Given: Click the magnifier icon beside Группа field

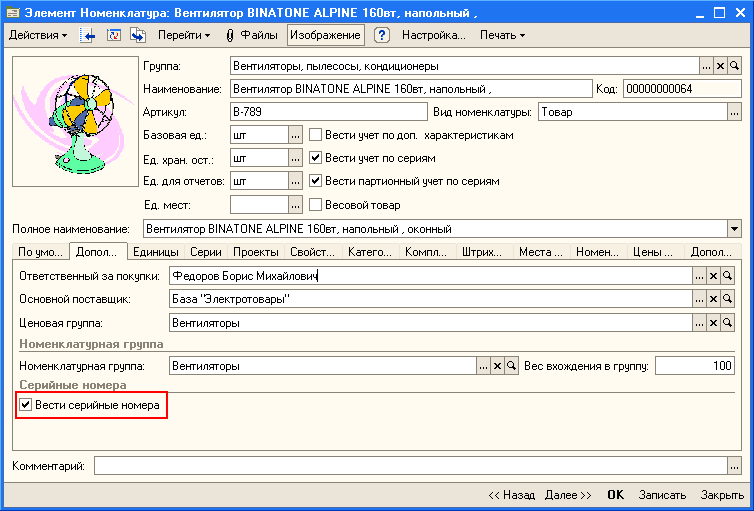Looking at the screenshot, I should [x=734, y=66].
